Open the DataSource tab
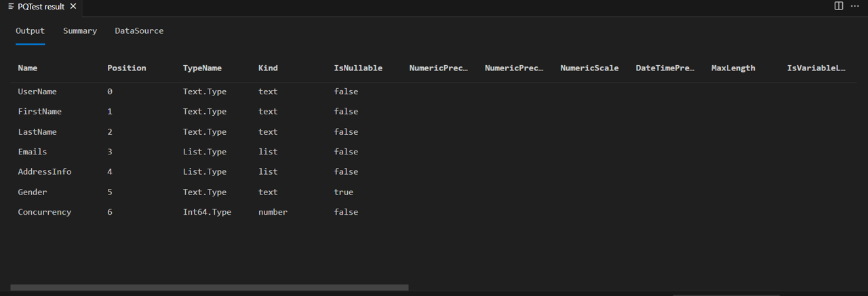The height and width of the screenshot is (296, 868). 139,30
